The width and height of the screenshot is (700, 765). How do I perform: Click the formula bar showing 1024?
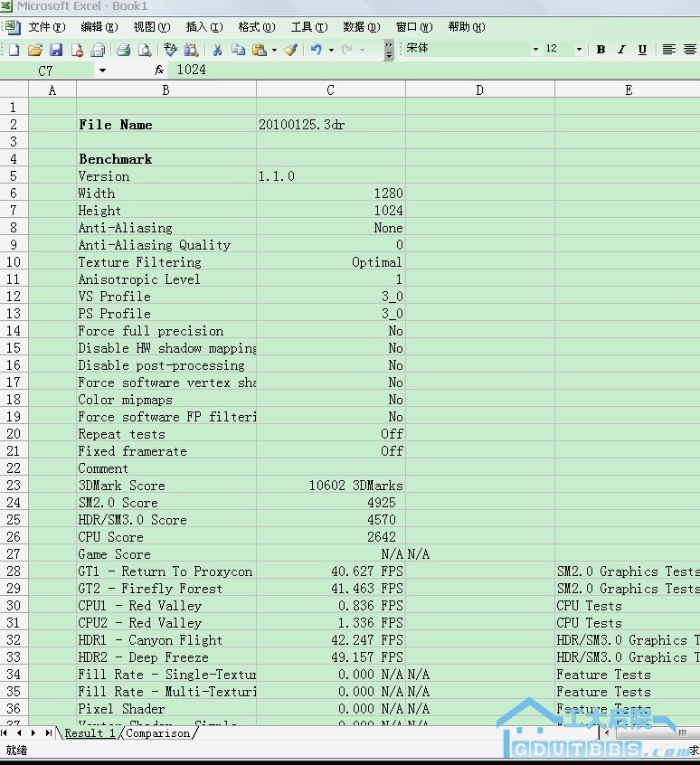click(434, 71)
